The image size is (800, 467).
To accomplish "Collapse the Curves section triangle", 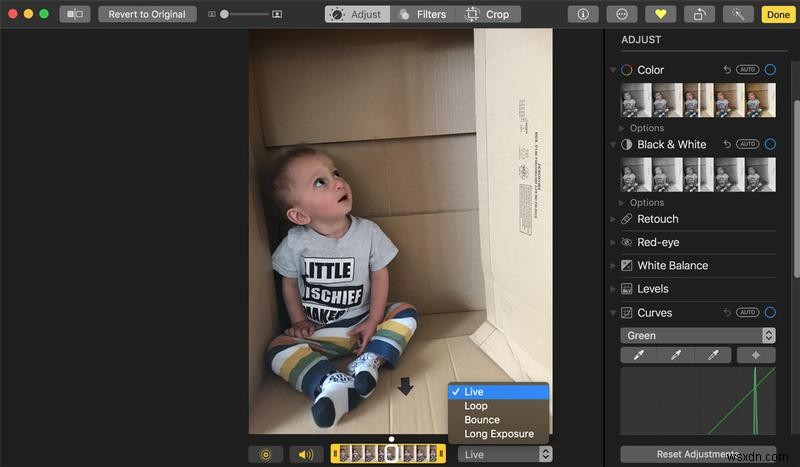I will [x=613, y=313].
